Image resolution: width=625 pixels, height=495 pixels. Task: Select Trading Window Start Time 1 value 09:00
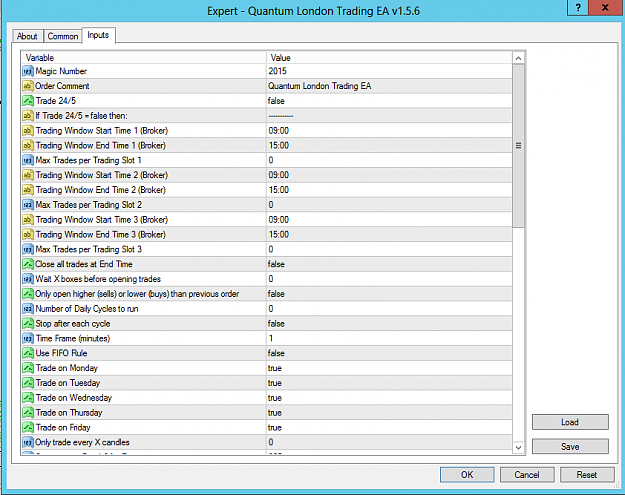[x=279, y=131]
